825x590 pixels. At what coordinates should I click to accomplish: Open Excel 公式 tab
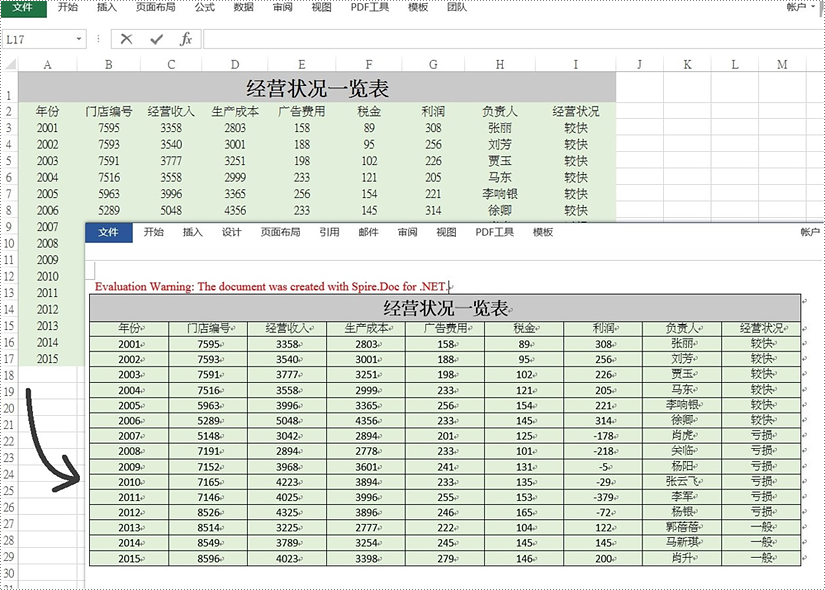point(205,7)
